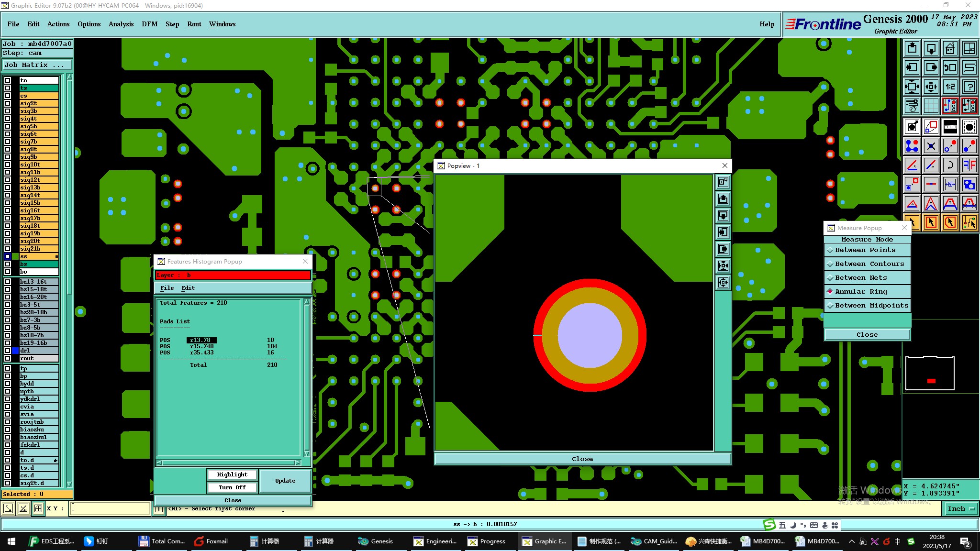Viewport: 980px width, 551px height.
Task: Open the Inch units dropdown
Action: pyautogui.click(x=961, y=508)
